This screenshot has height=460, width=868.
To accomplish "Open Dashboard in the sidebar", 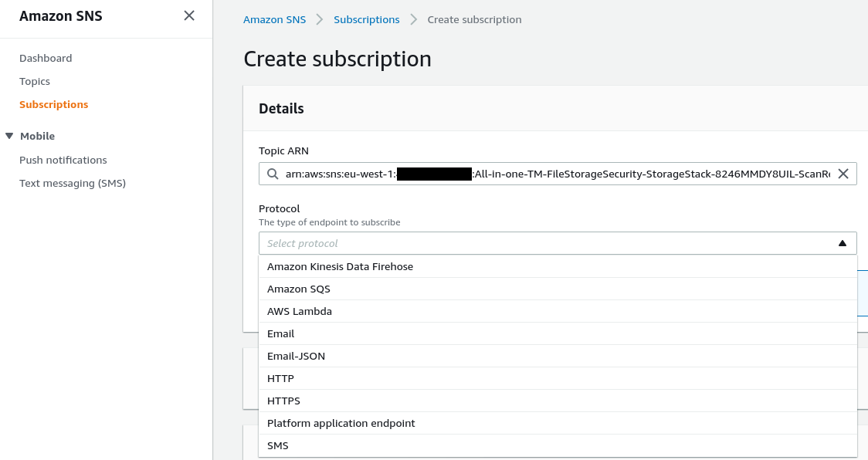I will (x=46, y=58).
